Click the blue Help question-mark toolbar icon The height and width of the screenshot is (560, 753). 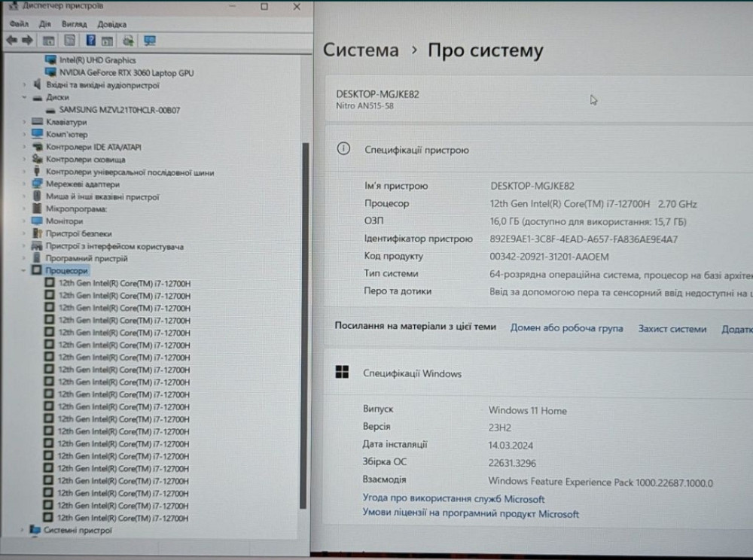[90, 40]
